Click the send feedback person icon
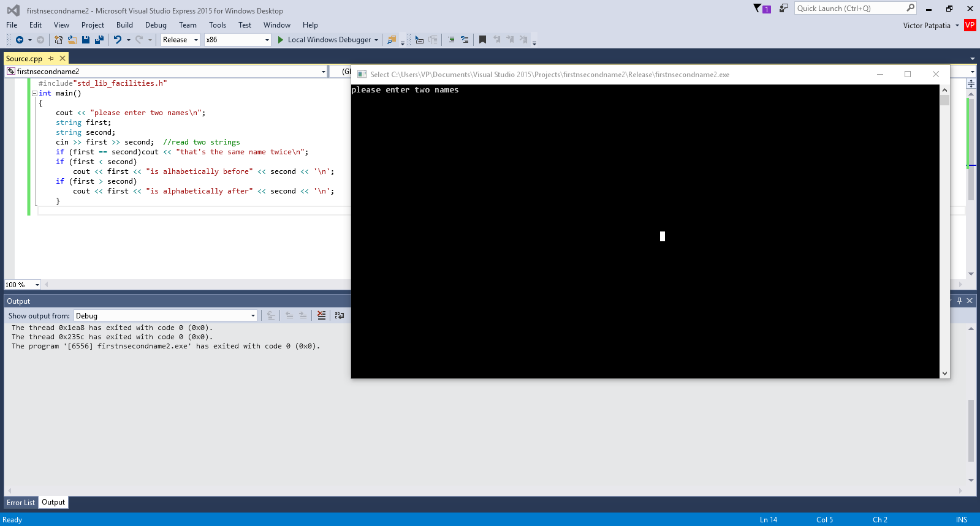Image resolution: width=980 pixels, height=526 pixels. (x=783, y=9)
